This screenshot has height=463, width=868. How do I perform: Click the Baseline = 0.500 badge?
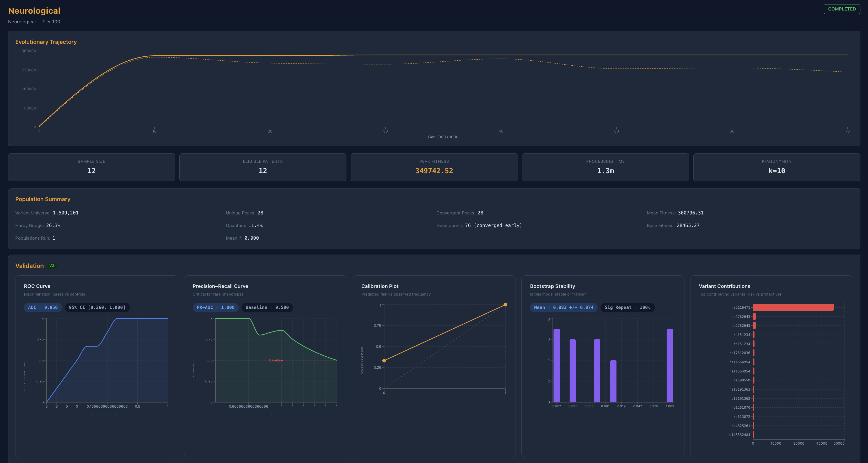point(267,307)
